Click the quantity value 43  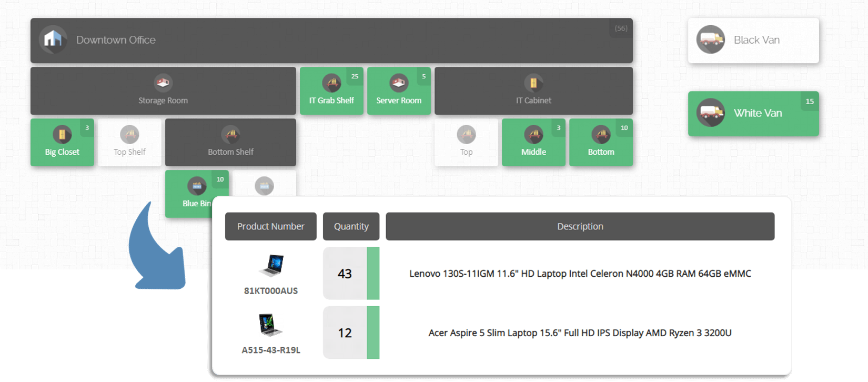345,274
